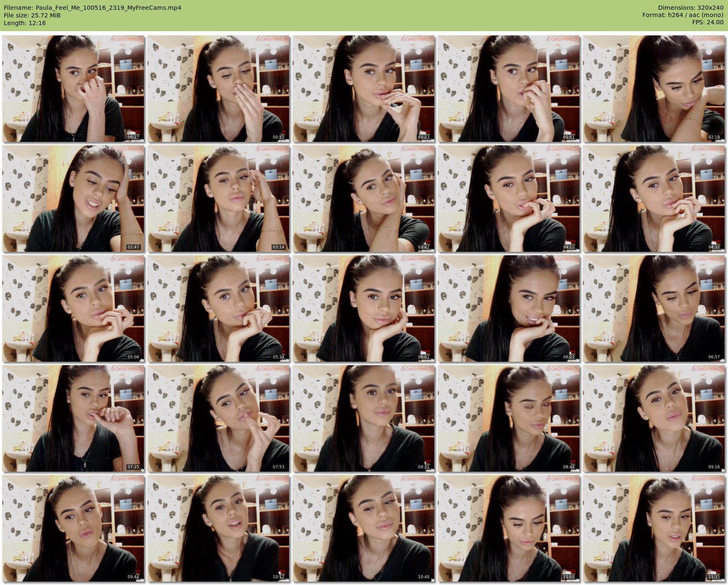This screenshot has height=585, width=728.
Task: Open the frame marked 01:23
Action: pos(364,89)
